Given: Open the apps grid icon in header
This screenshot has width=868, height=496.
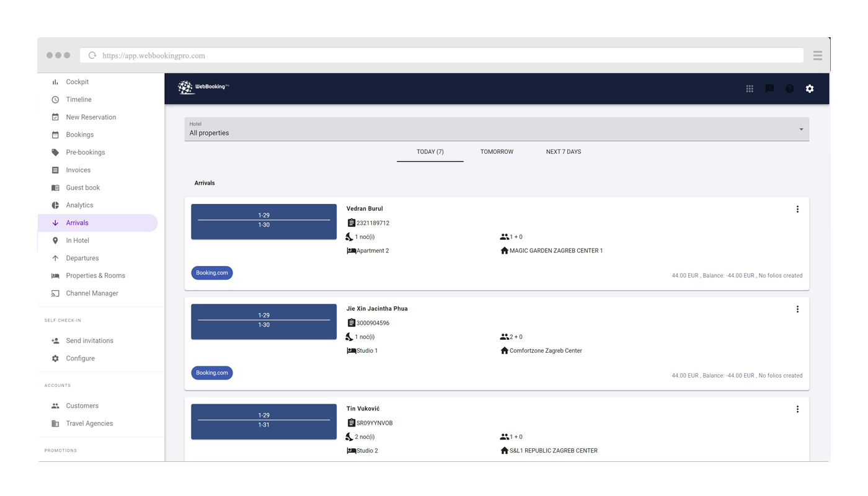Looking at the screenshot, I should pyautogui.click(x=750, y=89).
